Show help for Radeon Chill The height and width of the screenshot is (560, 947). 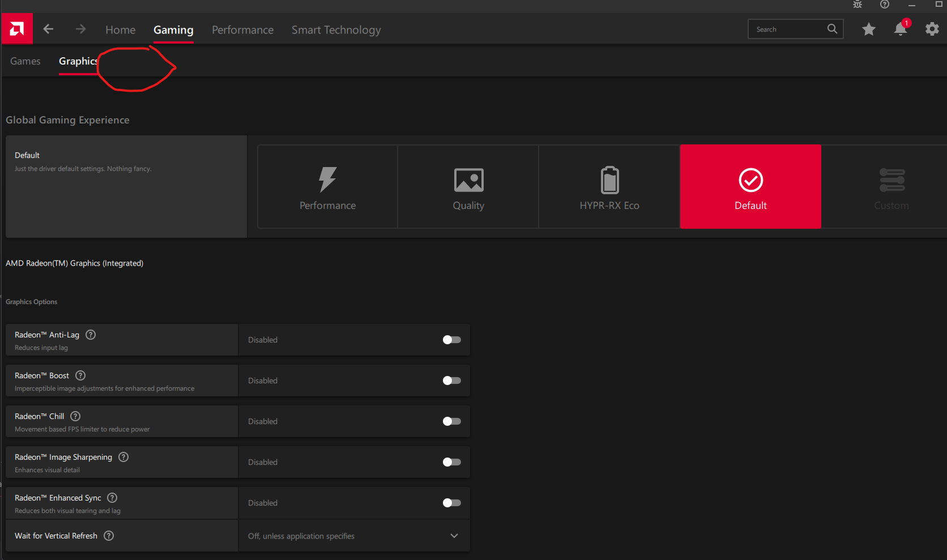75,416
